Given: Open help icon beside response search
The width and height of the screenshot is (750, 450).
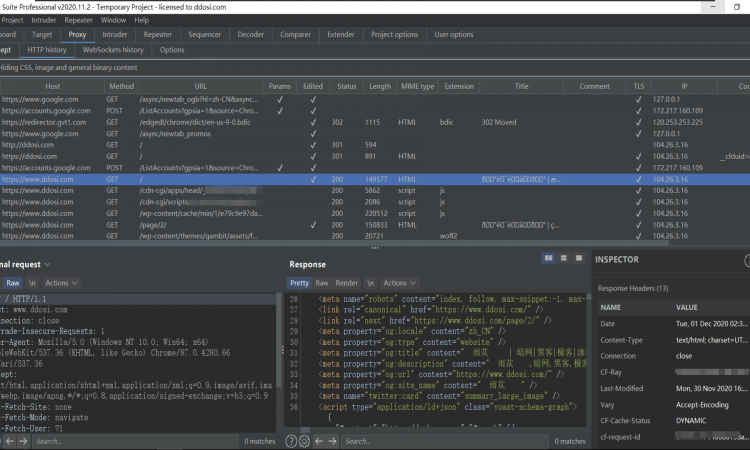Looking at the screenshot, I should point(291,441).
